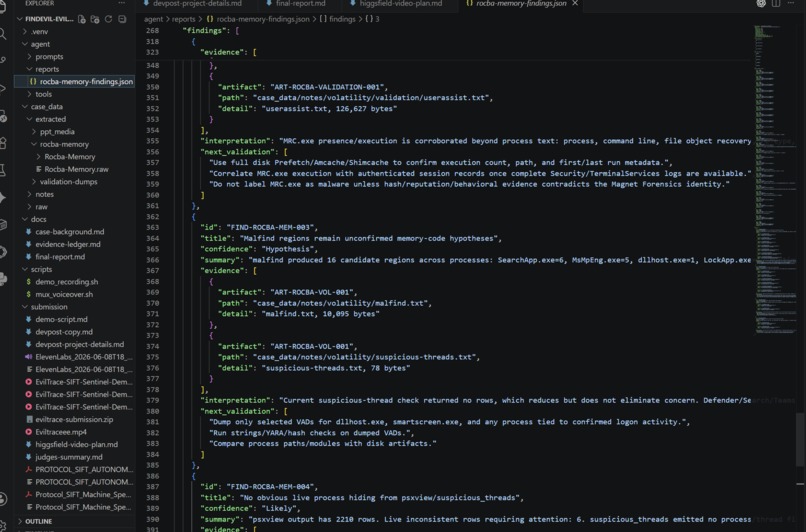Open devpost-copy.md file
Image resolution: width=806 pixels, height=532 pixels.
(75, 332)
